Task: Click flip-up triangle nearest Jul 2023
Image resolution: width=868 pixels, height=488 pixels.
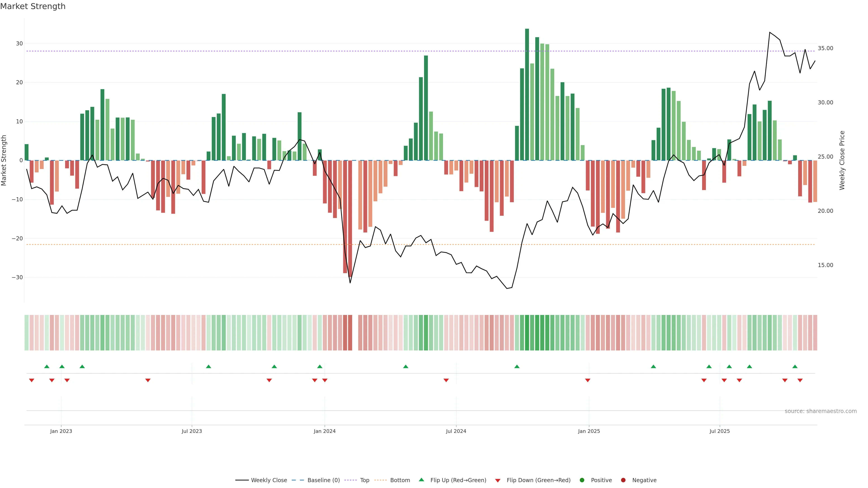Action: pos(209,366)
